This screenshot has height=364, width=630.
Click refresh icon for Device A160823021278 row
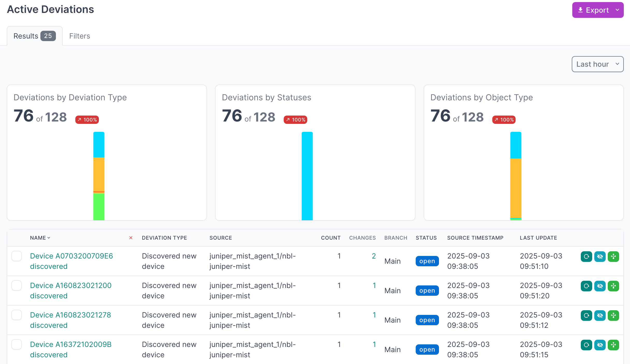pos(586,315)
